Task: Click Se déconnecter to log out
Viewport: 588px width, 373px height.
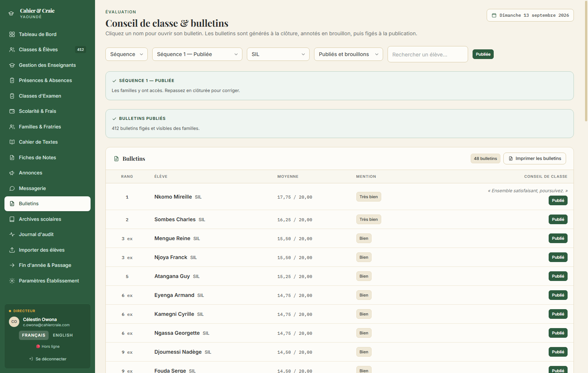Action: [x=48, y=359]
